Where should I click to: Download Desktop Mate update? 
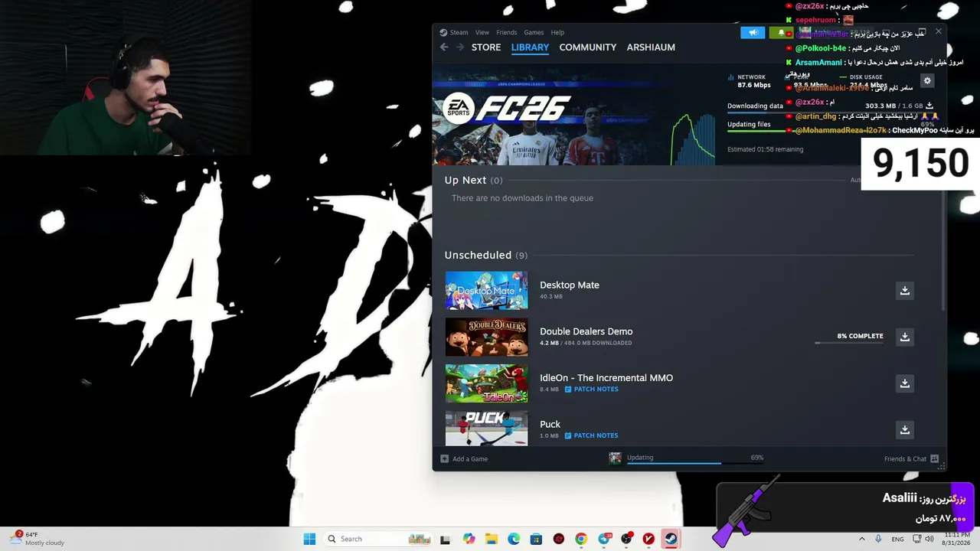pos(905,291)
